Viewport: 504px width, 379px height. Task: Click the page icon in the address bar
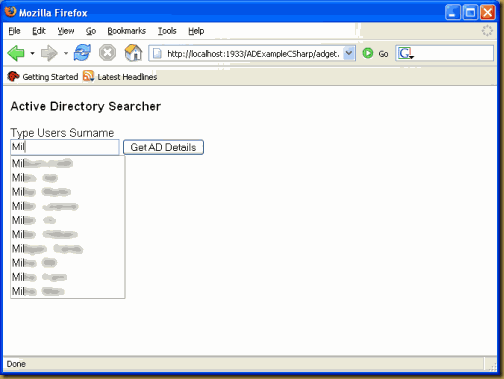tap(157, 53)
